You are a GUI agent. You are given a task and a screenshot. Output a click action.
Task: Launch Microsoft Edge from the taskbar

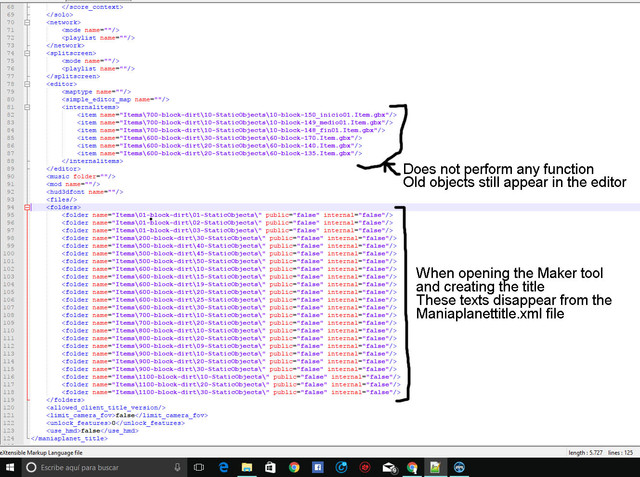tap(223, 467)
